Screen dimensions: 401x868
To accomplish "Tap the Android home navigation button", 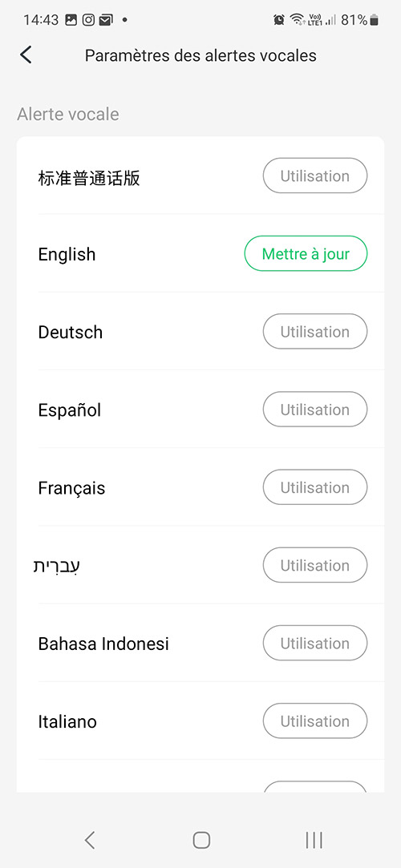I will tap(201, 840).
